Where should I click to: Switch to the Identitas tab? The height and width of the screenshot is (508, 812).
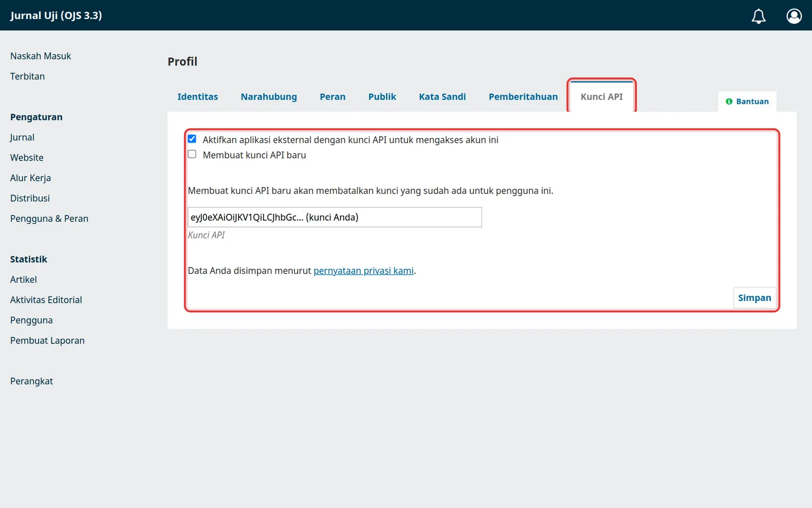click(x=197, y=97)
